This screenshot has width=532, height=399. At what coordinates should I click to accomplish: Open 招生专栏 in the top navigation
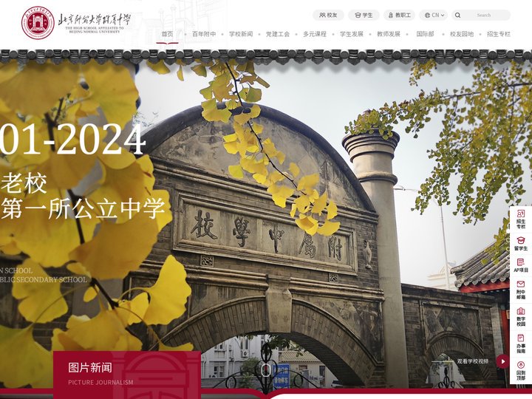point(499,34)
